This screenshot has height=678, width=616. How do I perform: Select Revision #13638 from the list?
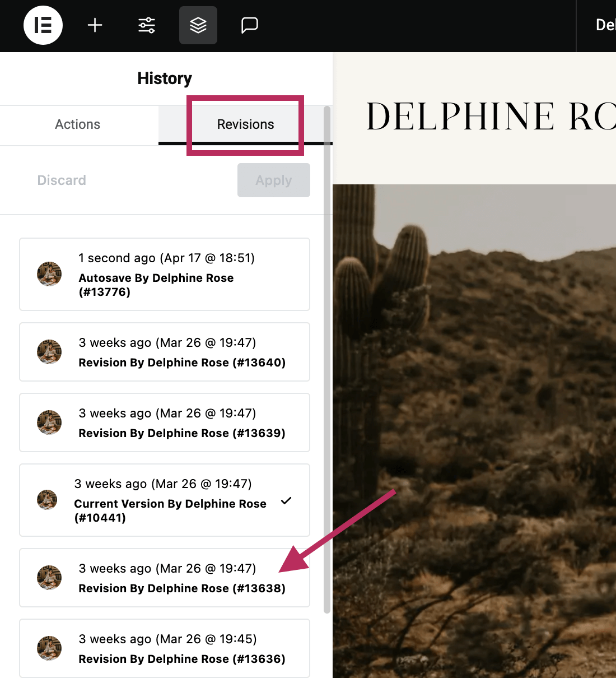165,578
